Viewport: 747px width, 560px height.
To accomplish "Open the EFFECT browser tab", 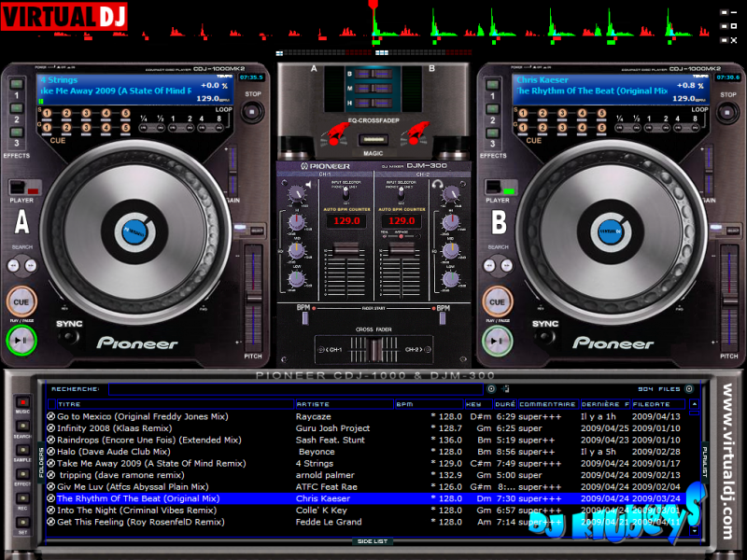I will [x=22, y=474].
